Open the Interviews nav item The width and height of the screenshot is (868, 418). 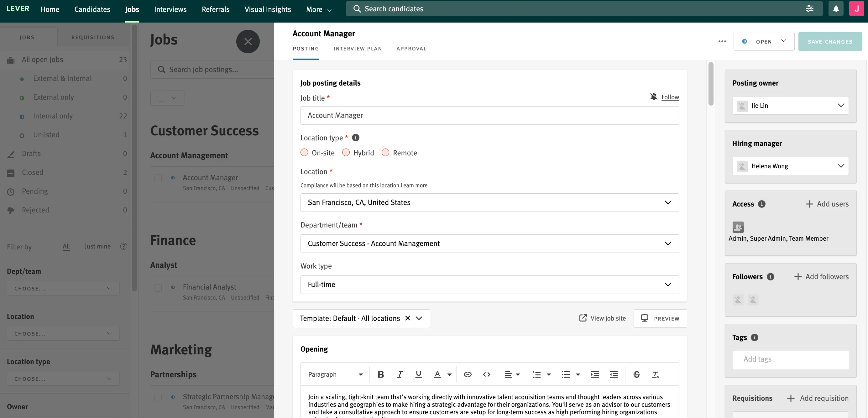(x=170, y=9)
